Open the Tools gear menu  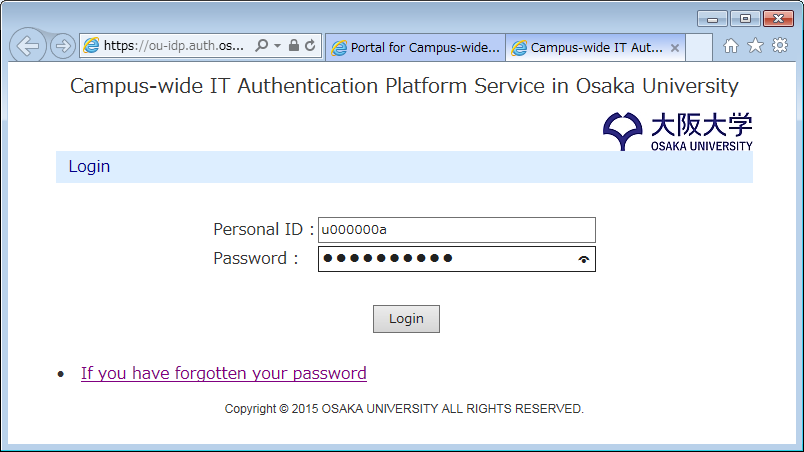pyautogui.click(x=780, y=46)
